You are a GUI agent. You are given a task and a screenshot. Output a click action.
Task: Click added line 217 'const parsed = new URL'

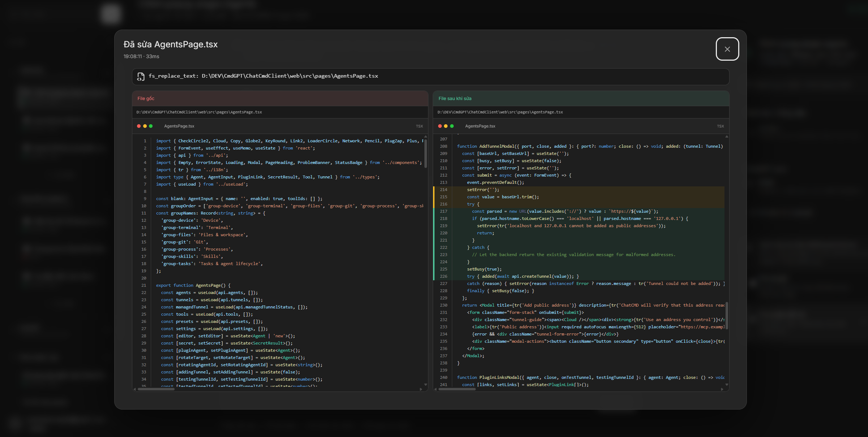(565, 211)
